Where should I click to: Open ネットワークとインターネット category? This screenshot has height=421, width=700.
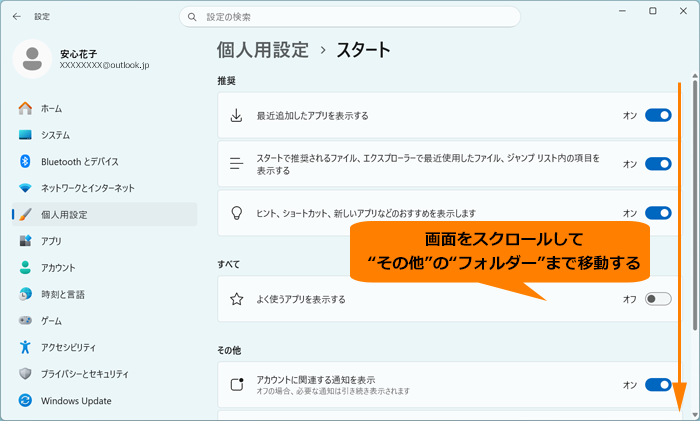[x=104, y=188]
